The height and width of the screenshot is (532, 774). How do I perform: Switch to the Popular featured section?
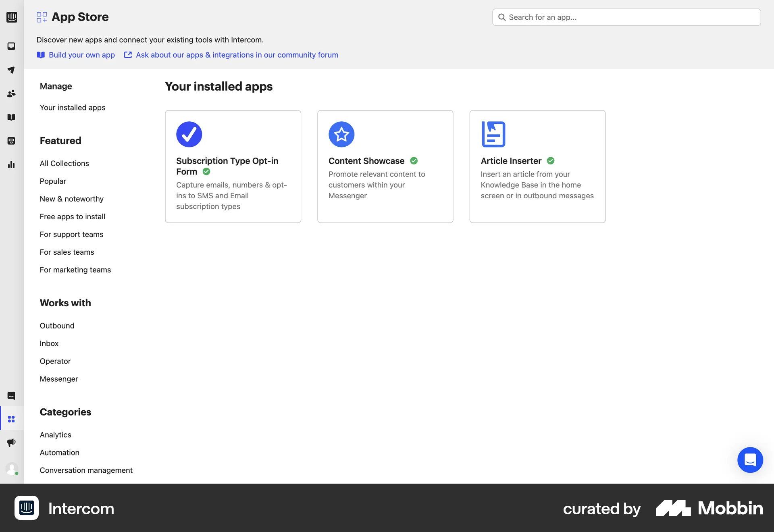(52, 181)
